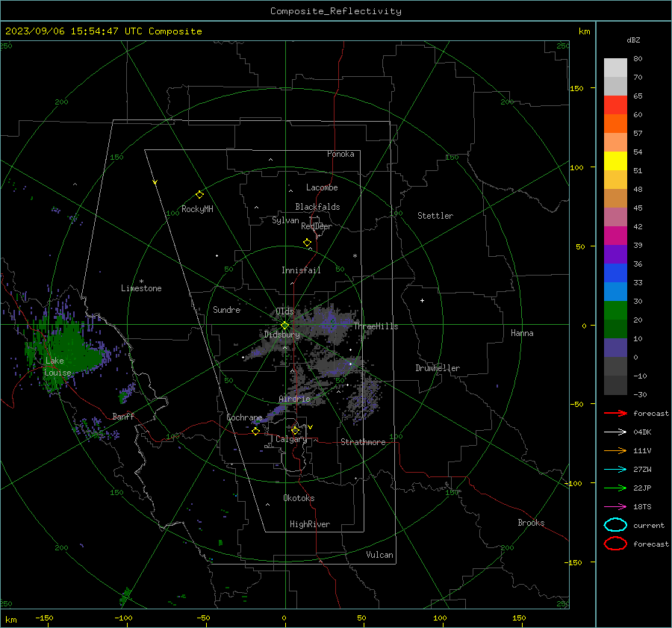
Task: Click the white 04DK arrow icon
Action: click(x=615, y=432)
